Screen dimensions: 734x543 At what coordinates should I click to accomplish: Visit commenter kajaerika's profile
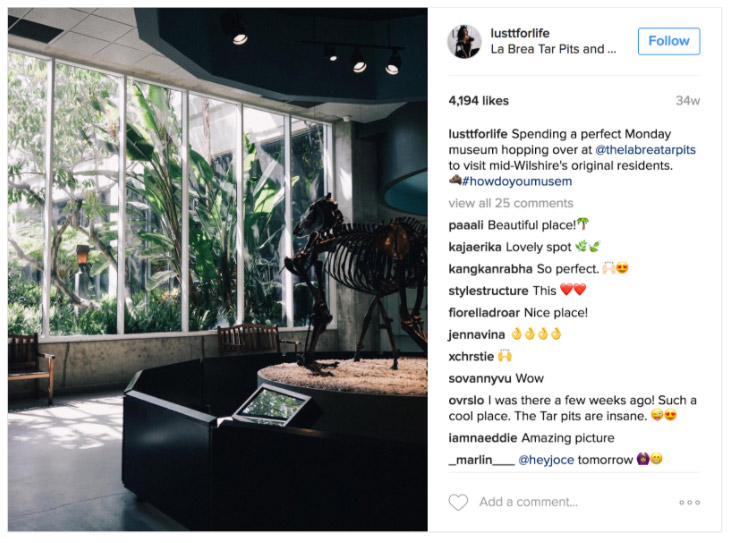tap(475, 247)
